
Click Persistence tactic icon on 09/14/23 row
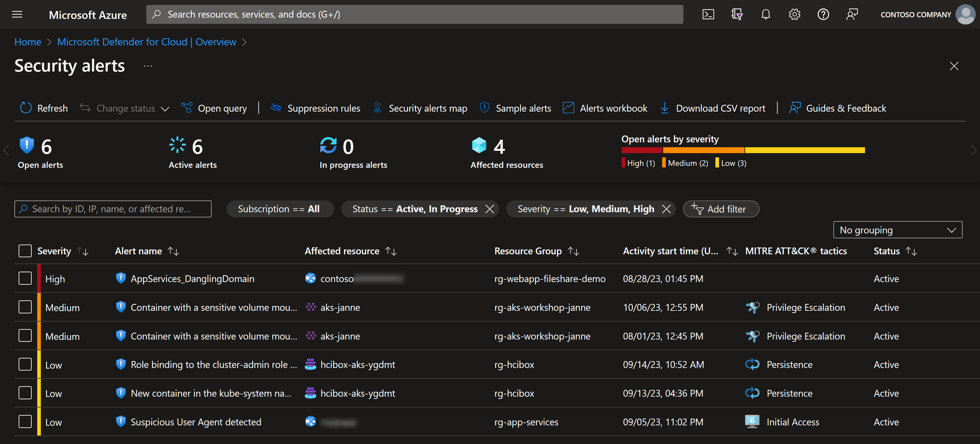[752, 364]
